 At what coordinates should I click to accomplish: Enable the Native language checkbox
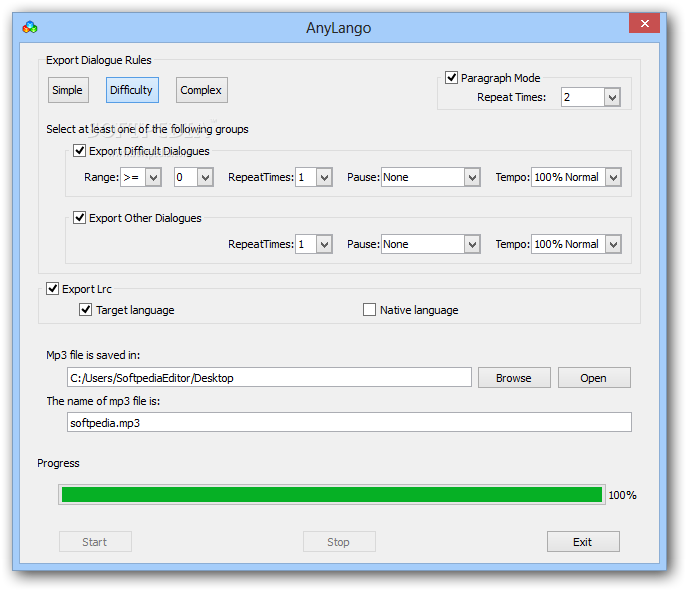pyautogui.click(x=369, y=310)
